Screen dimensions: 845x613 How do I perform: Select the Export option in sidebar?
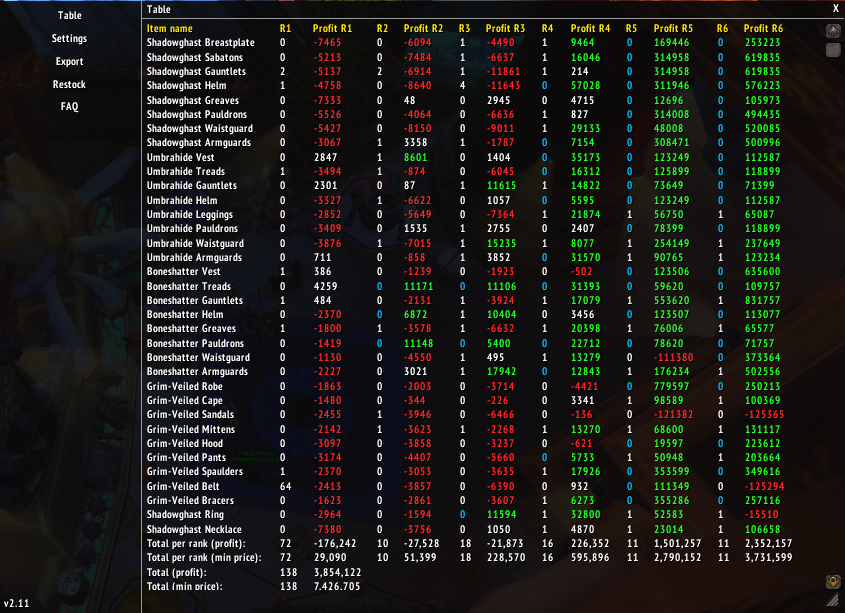[x=70, y=61]
